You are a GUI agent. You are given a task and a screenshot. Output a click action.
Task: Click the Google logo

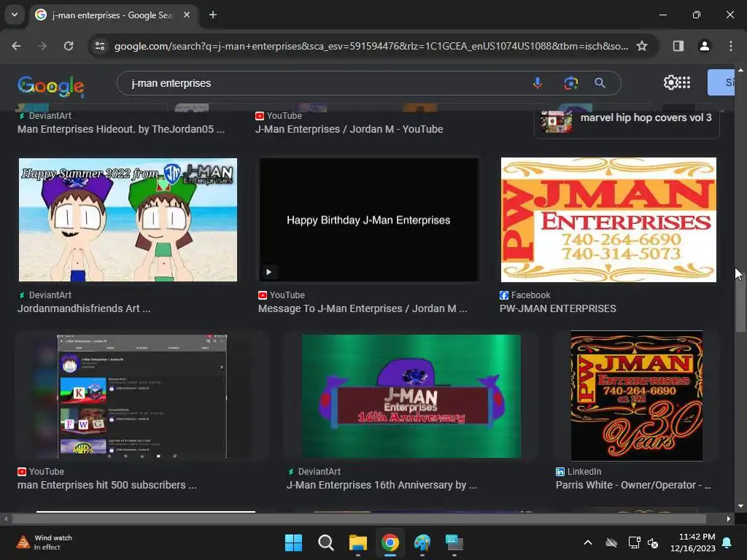(x=51, y=86)
